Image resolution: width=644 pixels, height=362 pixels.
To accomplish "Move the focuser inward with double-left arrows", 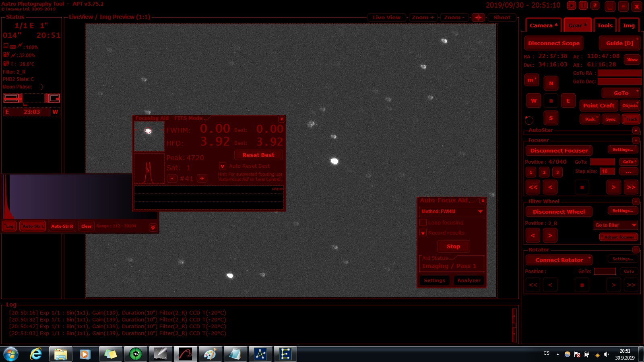I will 533,187.
